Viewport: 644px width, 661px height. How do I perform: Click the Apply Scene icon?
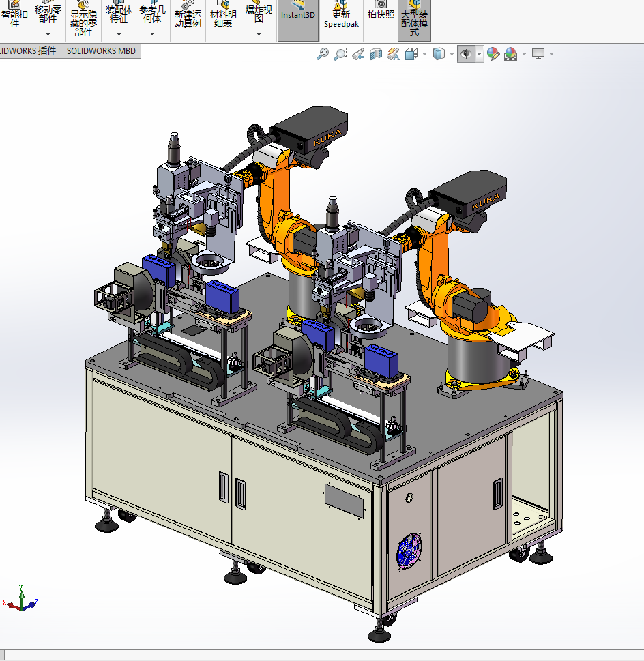[511, 54]
